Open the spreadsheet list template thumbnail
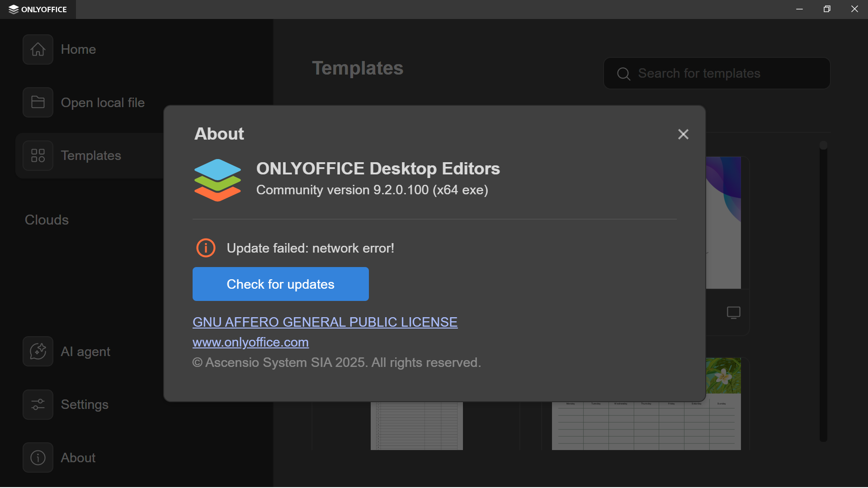Screen dimensions: 868x488 pyautogui.click(x=416, y=426)
